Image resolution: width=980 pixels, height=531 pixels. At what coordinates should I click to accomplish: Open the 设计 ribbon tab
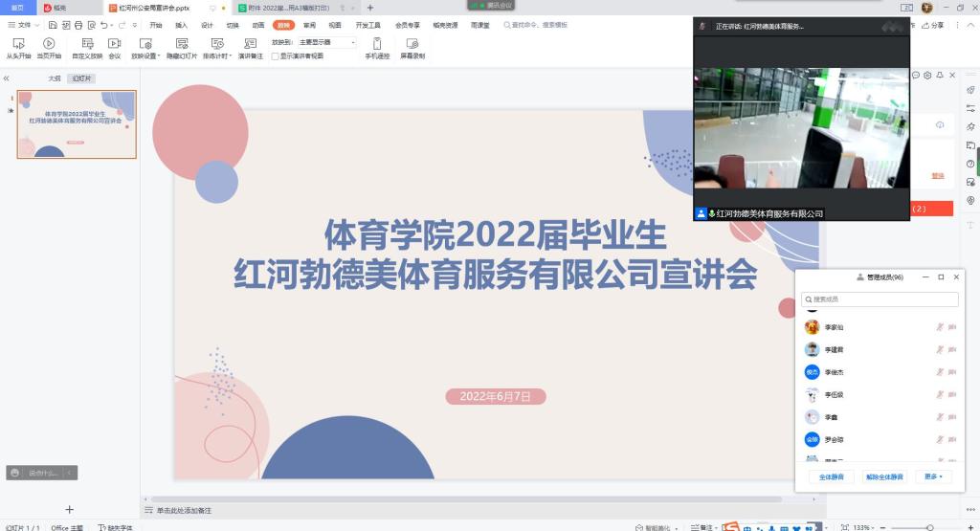(x=207, y=25)
